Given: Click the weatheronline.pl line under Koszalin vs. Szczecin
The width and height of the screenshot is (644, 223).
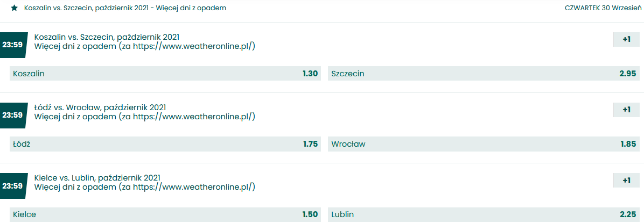Looking at the screenshot, I should pos(144,46).
